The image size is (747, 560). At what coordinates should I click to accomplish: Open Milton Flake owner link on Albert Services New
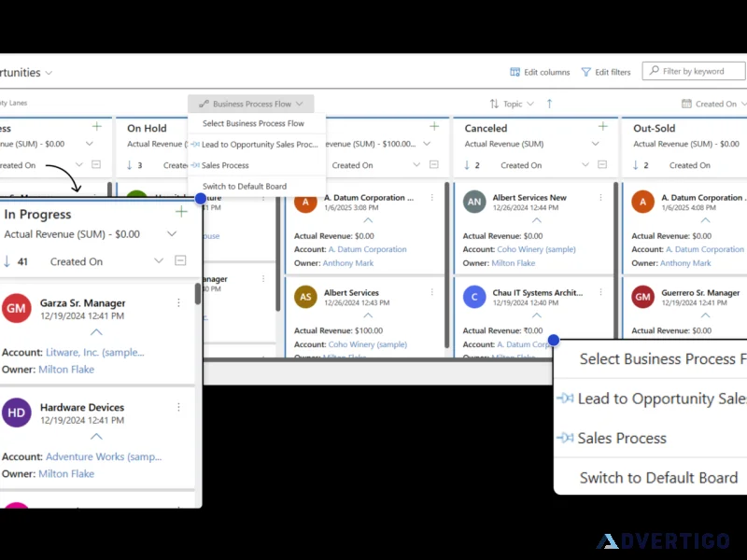pyautogui.click(x=513, y=263)
